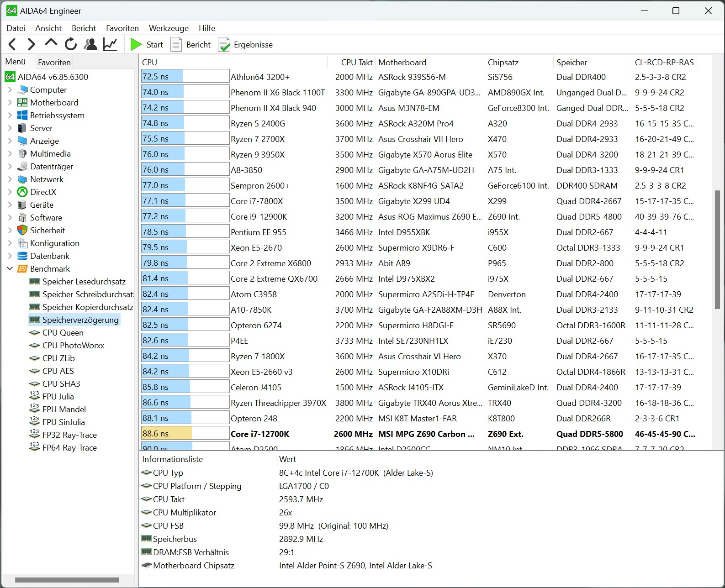This screenshot has height=588, width=725.
Task: Expand the Sicherheit tree node
Action: pos(10,231)
